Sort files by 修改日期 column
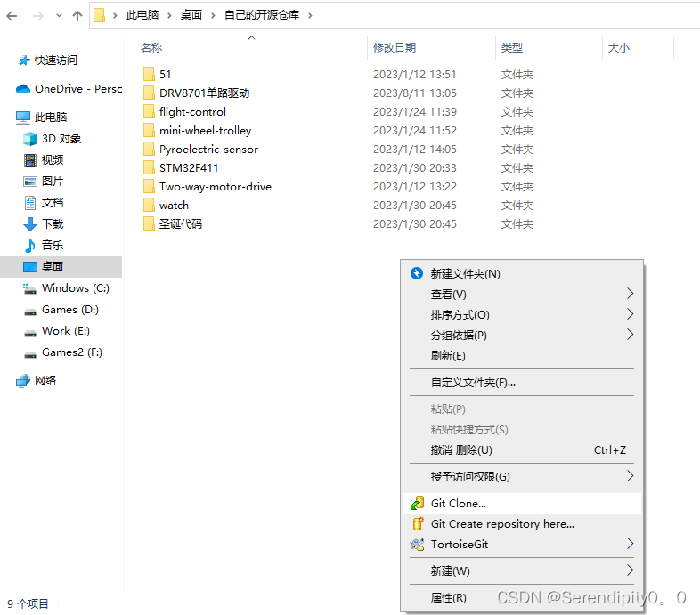The height and width of the screenshot is (615, 700). [x=395, y=48]
